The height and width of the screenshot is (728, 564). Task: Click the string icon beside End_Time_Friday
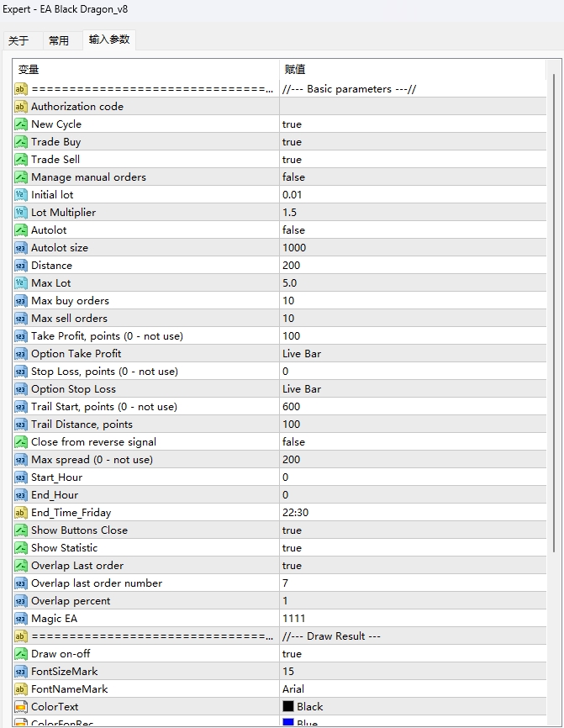(21, 513)
